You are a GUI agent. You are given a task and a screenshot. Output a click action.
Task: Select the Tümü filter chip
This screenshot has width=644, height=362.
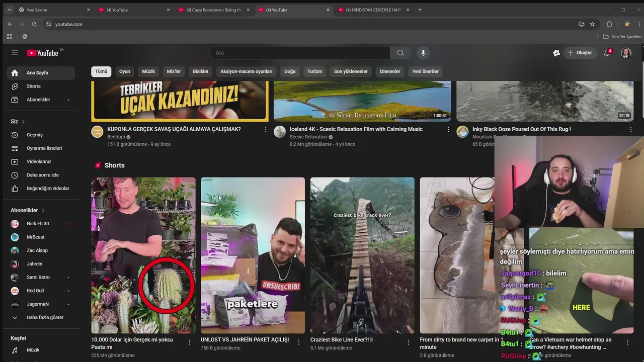point(101,71)
